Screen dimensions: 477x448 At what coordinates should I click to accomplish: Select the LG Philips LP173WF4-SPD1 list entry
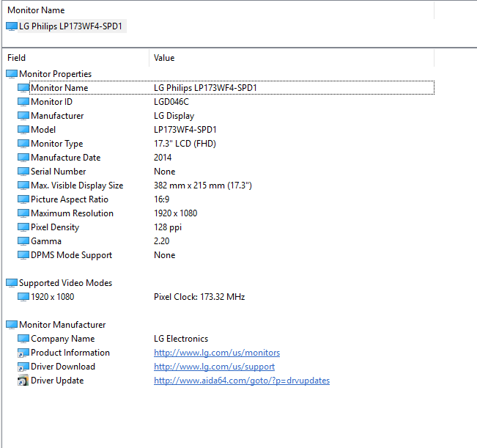70,26
